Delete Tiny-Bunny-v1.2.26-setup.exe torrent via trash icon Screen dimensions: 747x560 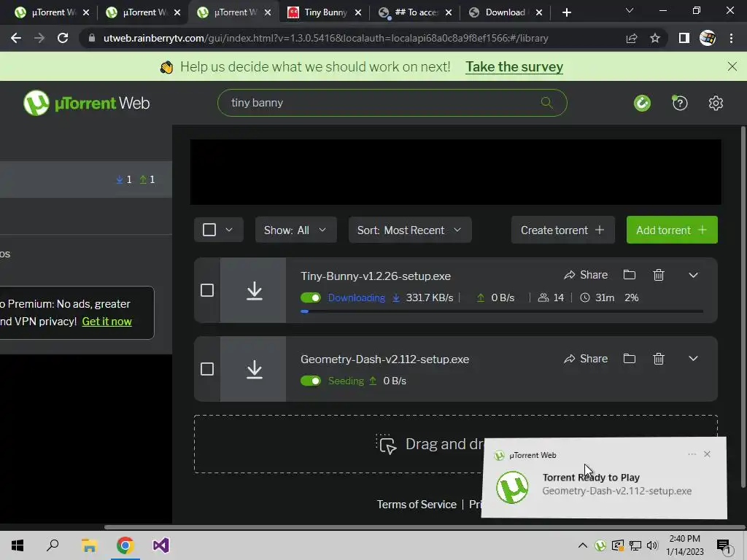click(659, 275)
